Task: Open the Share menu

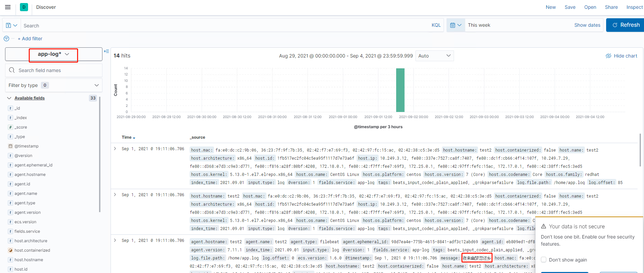Action: (611, 7)
